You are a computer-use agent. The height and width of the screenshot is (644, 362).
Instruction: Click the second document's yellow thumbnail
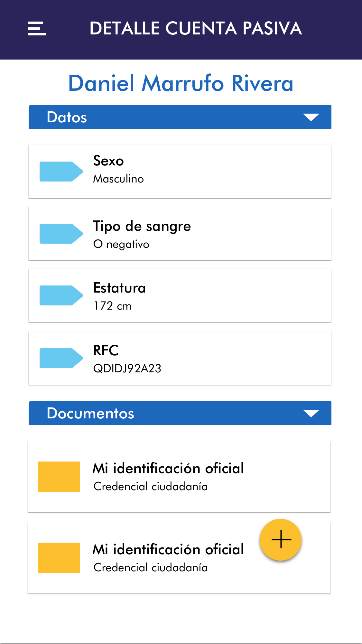[x=59, y=558]
